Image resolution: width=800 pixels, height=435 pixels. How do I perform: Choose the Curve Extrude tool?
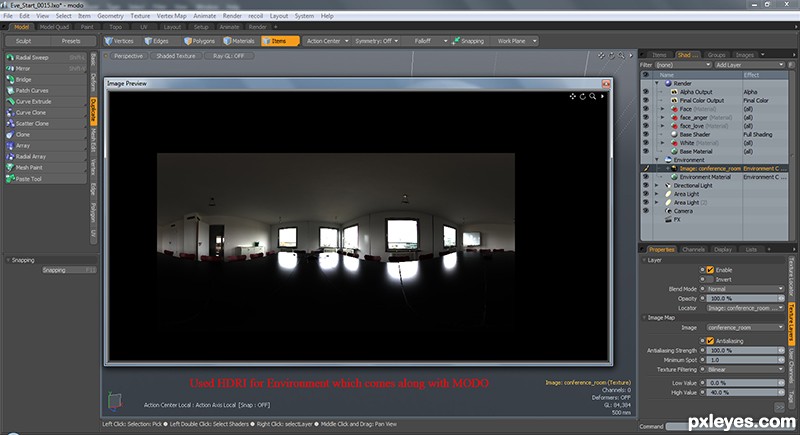(45, 101)
